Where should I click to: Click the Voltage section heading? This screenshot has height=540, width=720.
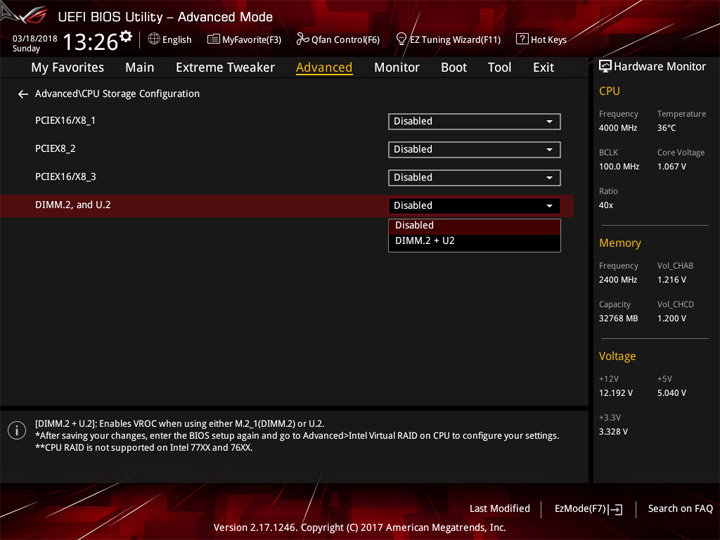point(617,356)
